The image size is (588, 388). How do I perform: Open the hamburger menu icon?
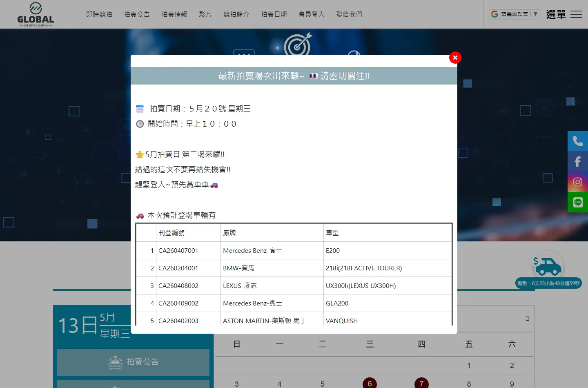[576, 14]
